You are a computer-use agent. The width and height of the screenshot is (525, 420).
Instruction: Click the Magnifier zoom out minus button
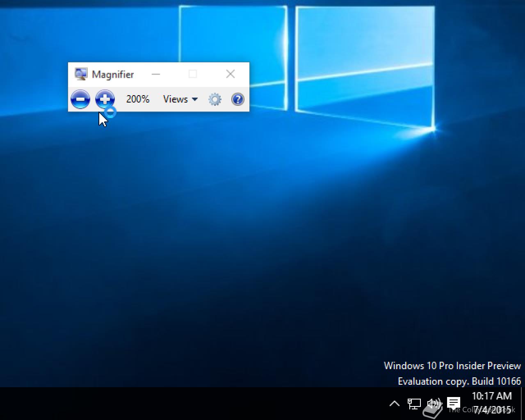pyautogui.click(x=80, y=99)
